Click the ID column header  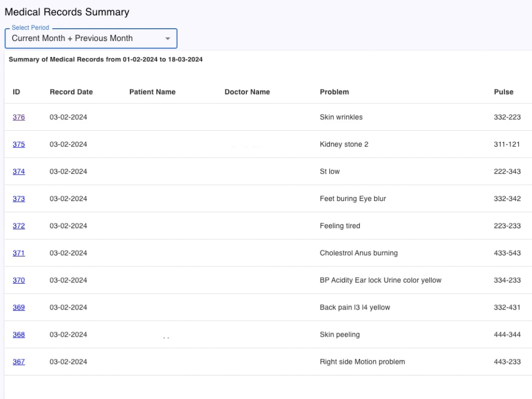pos(16,92)
